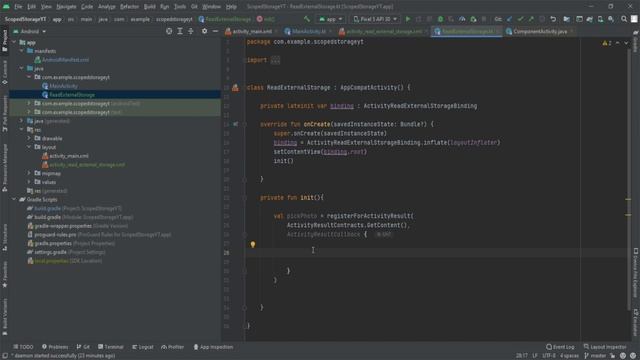The height and width of the screenshot is (360, 640).
Task: Click the hammer Make Project icon
Action: click(307, 19)
